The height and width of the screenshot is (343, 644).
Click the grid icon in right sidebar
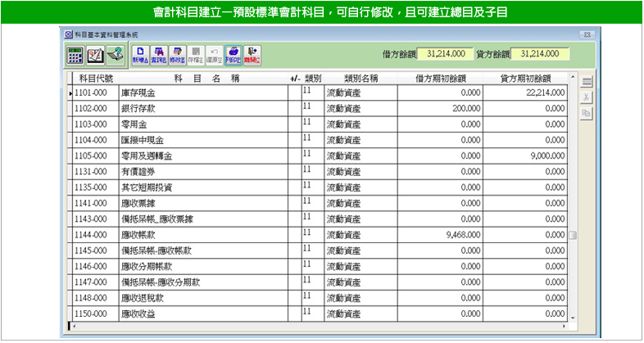click(586, 82)
